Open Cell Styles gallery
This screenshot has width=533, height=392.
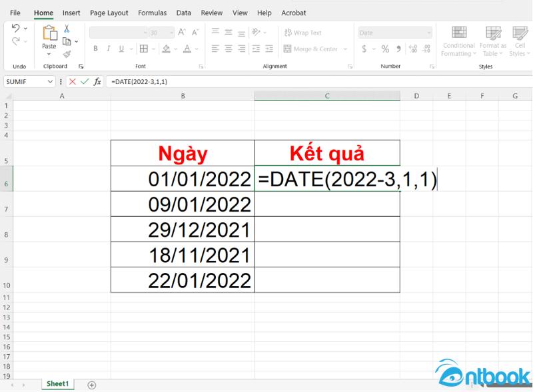pyautogui.click(x=520, y=41)
